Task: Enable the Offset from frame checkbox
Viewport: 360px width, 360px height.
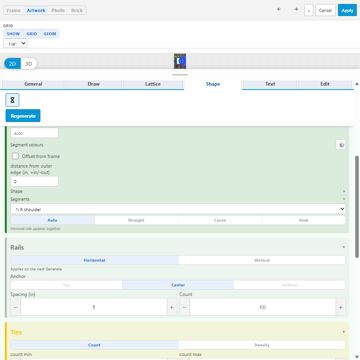Action: point(15,156)
